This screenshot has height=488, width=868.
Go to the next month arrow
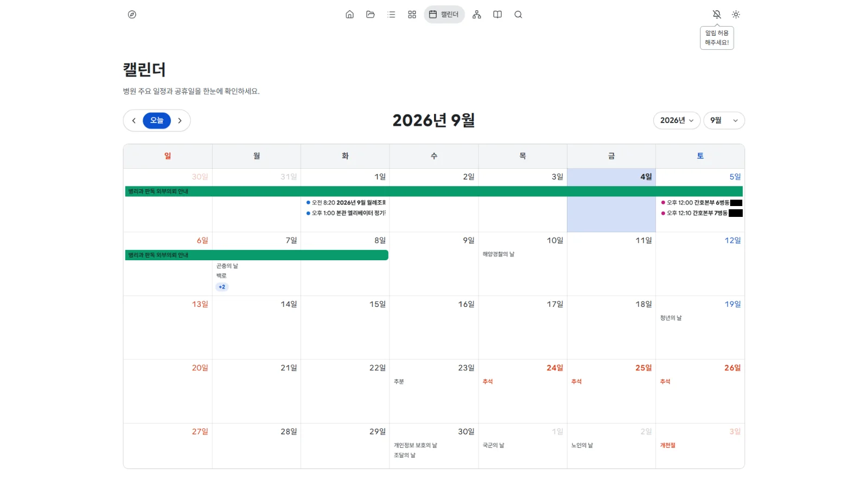[180, 120]
